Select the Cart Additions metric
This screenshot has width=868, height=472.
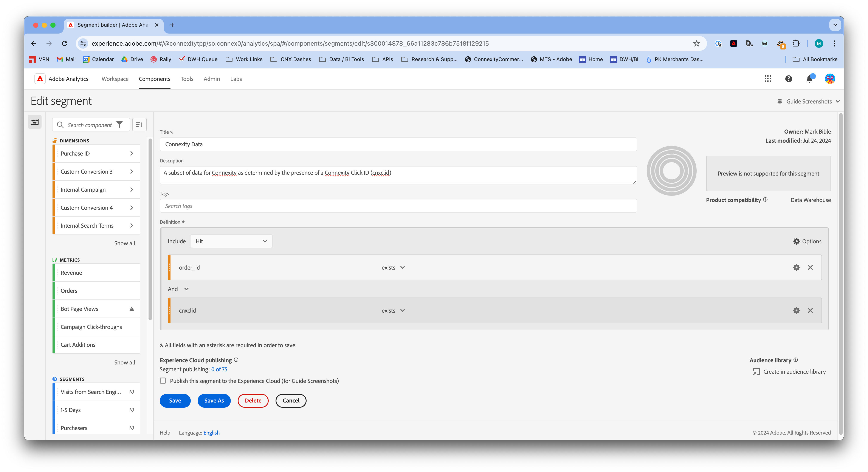[x=97, y=345]
